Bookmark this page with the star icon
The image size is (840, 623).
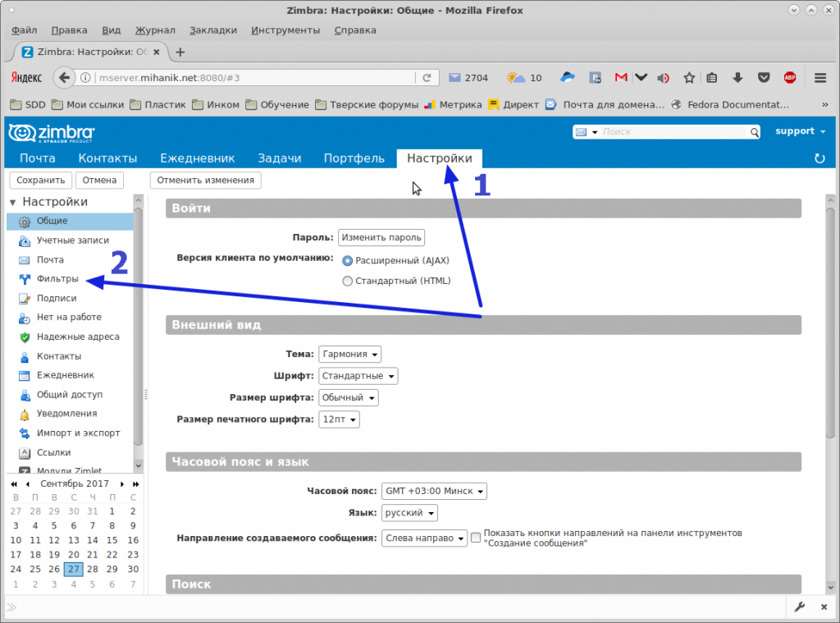point(689,78)
